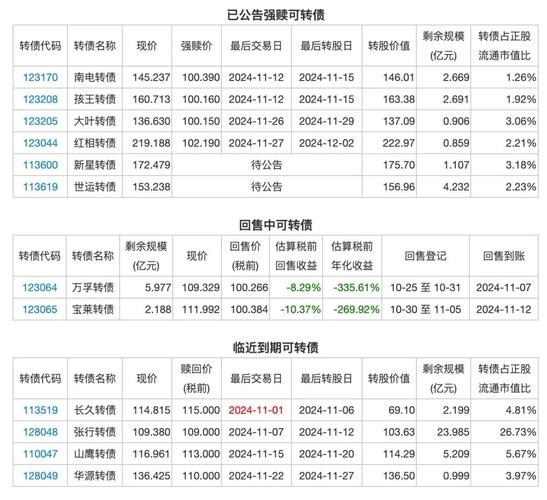Click put registration 10-25 至 10-31
The image size is (547, 500).
point(425,288)
